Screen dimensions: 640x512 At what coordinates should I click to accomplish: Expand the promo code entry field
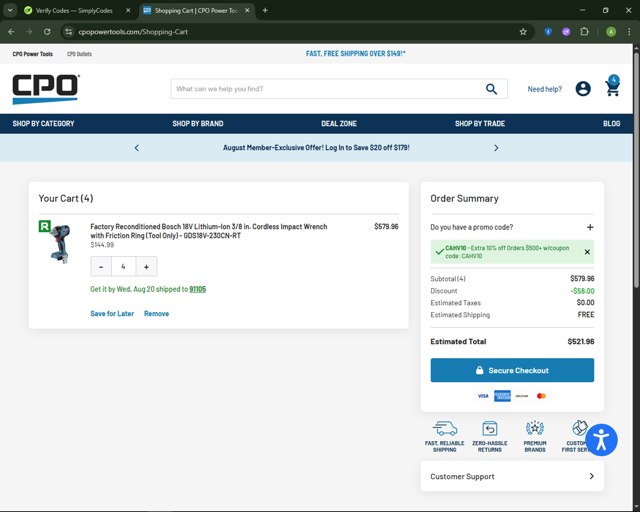coord(590,227)
